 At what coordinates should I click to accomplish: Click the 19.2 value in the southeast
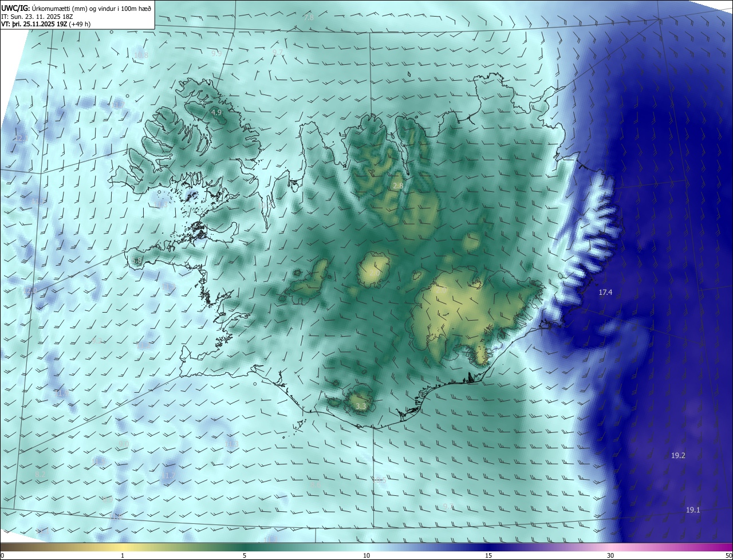coord(678,456)
